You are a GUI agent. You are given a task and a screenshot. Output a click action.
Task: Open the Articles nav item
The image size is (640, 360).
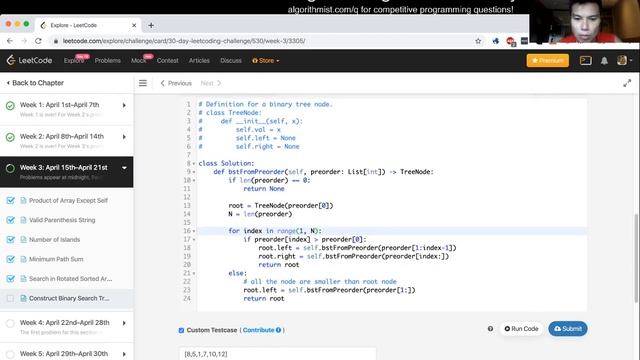pyautogui.click(x=199, y=60)
